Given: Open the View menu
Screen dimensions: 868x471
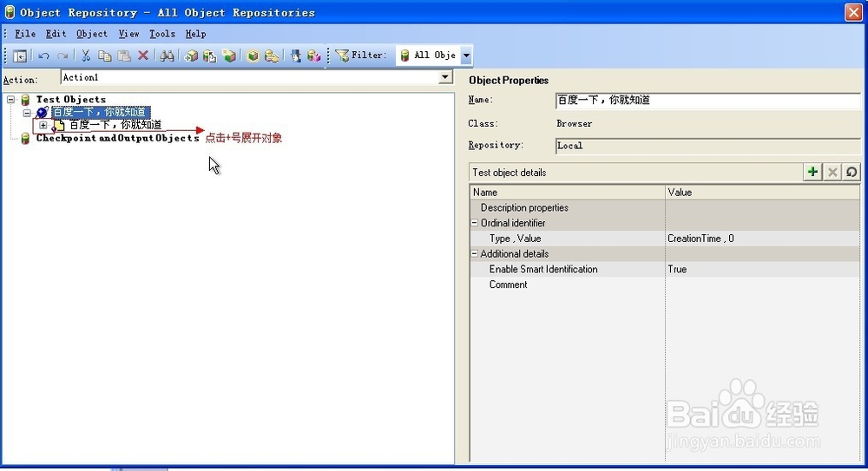Looking at the screenshot, I should [x=129, y=34].
